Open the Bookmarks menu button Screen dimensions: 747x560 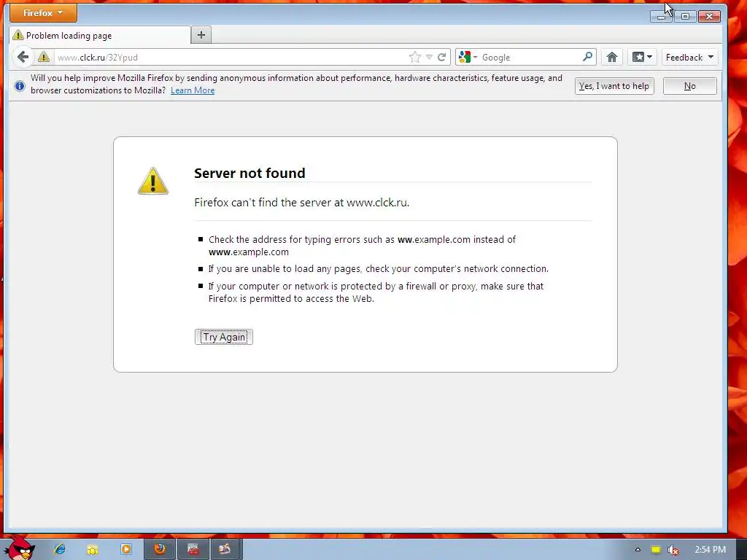pos(643,57)
